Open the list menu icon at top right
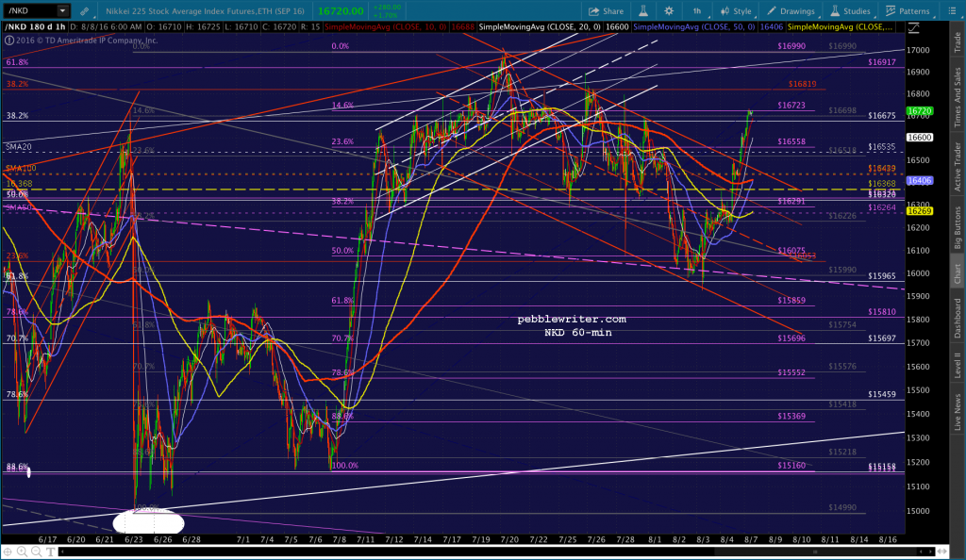This screenshot has width=966, height=560. (952, 11)
